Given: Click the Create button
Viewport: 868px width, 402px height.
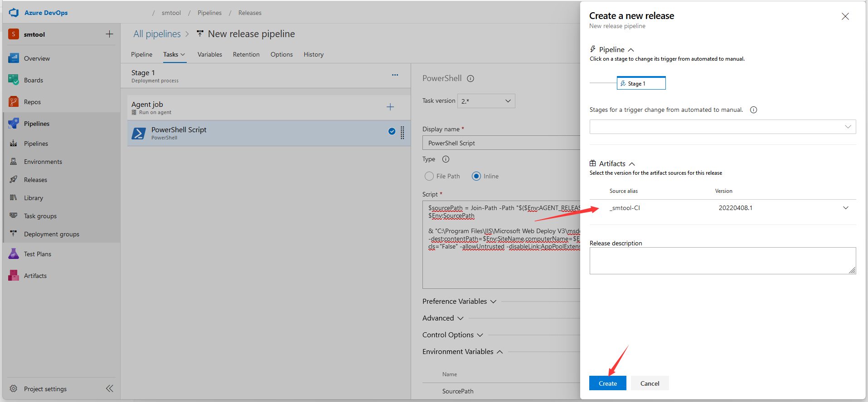Looking at the screenshot, I should click(607, 383).
